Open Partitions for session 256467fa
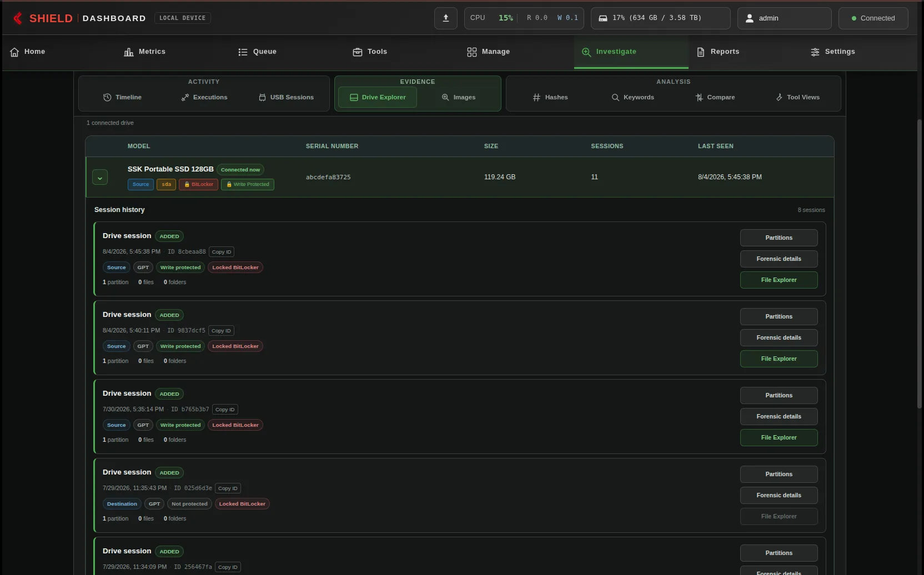 (x=779, y=553)
